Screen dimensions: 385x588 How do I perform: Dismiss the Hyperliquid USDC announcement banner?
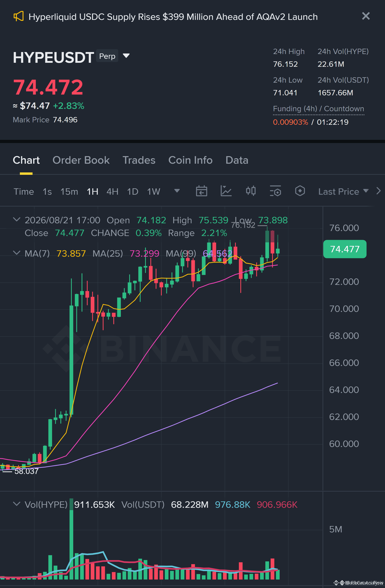coord(366,16)
